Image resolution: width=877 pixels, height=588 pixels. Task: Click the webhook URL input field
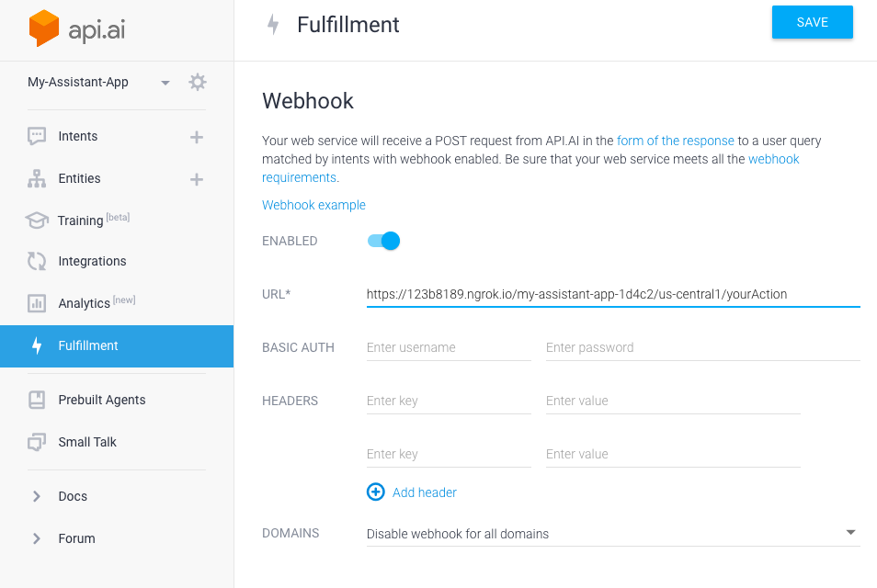click(x=611, y=294)
